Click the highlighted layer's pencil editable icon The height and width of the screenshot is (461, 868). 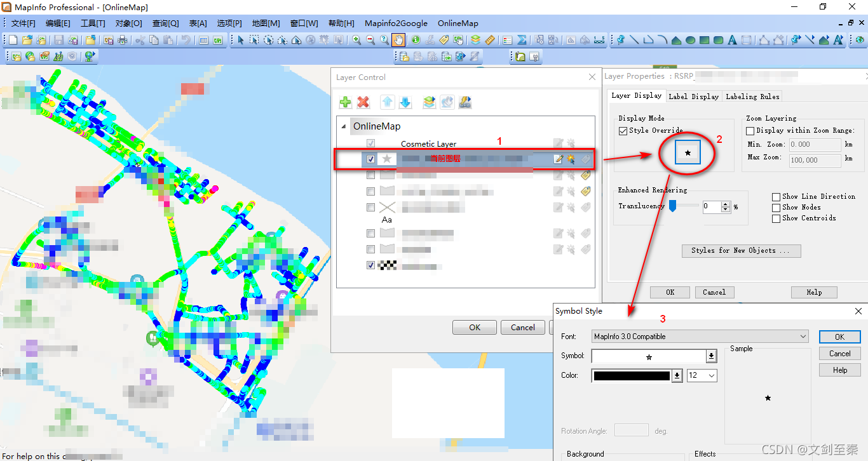[559, 159]
